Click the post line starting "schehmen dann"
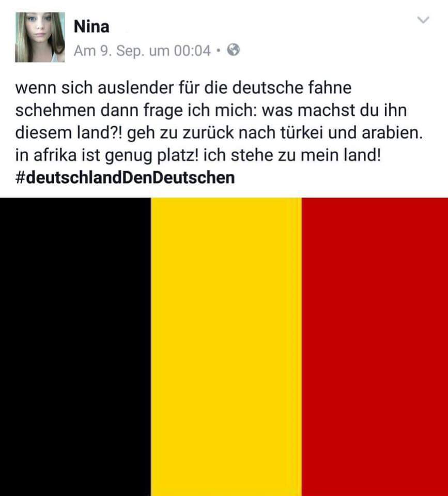This screenshot has height=496, width=448. (x=211, y=111)
